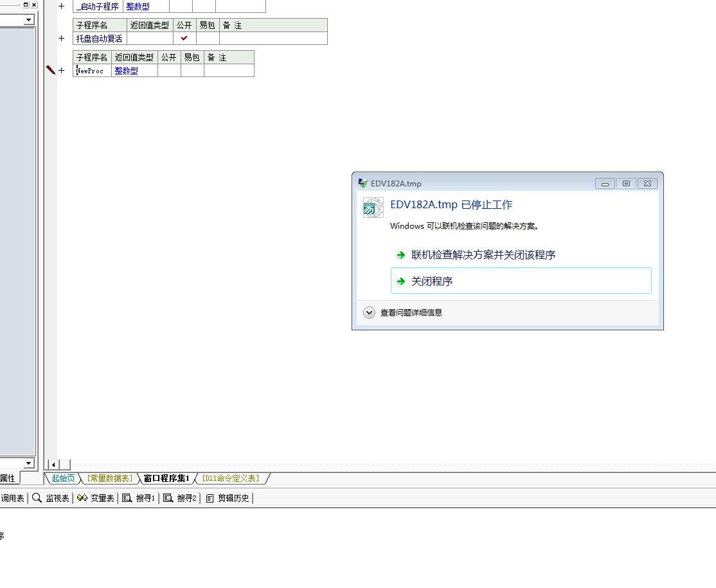Toggle the 易包 cell of the NewProc row
The width and height of the screenshot is (716, 588).
coord(192,70)
